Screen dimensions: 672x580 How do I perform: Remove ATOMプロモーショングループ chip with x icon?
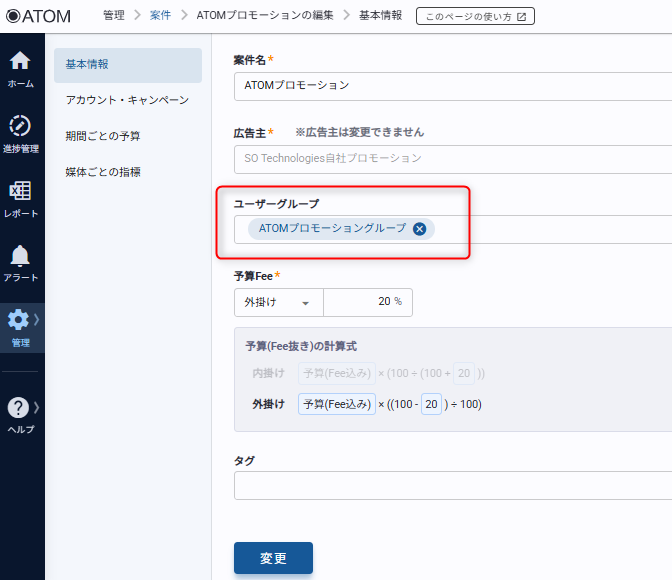(420, 229)
